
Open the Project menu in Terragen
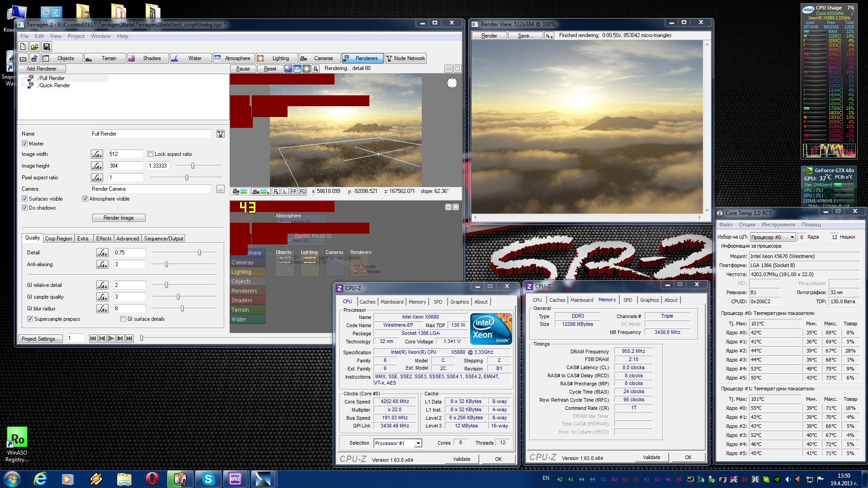coord(76,36)
